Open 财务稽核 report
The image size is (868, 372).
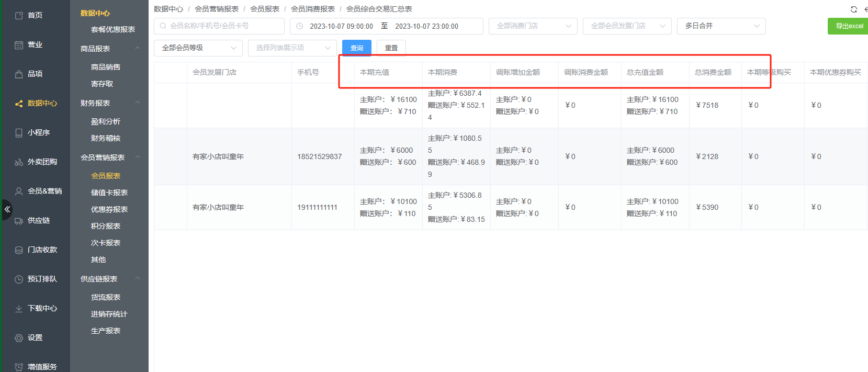pos(106,138)
